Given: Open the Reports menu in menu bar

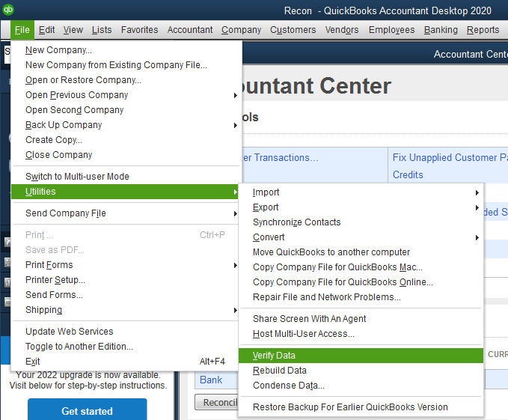Looking at the screenshot, I should point(483,30).
